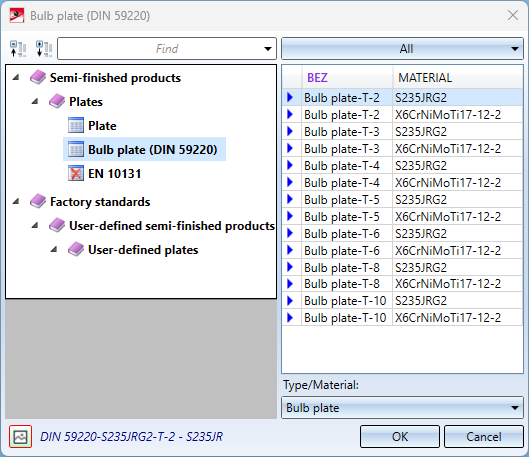Collapse the Factory standards tree node

point(16,202)
